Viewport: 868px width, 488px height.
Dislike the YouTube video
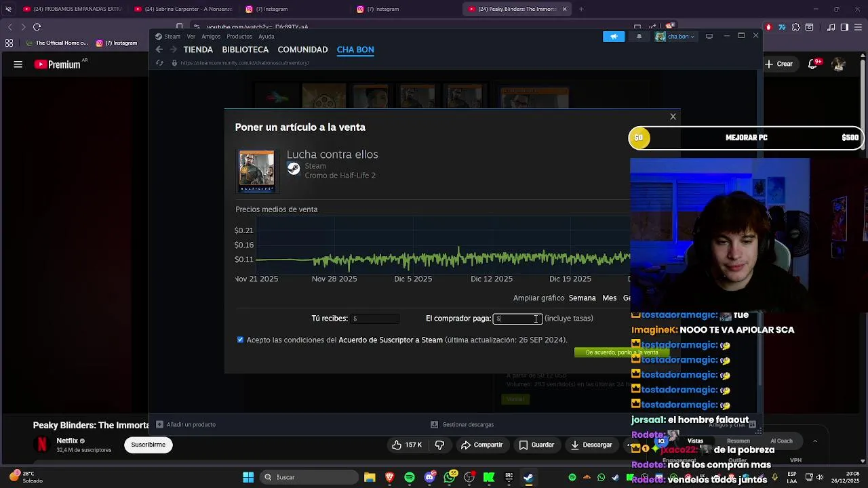(x=439, y=445)
